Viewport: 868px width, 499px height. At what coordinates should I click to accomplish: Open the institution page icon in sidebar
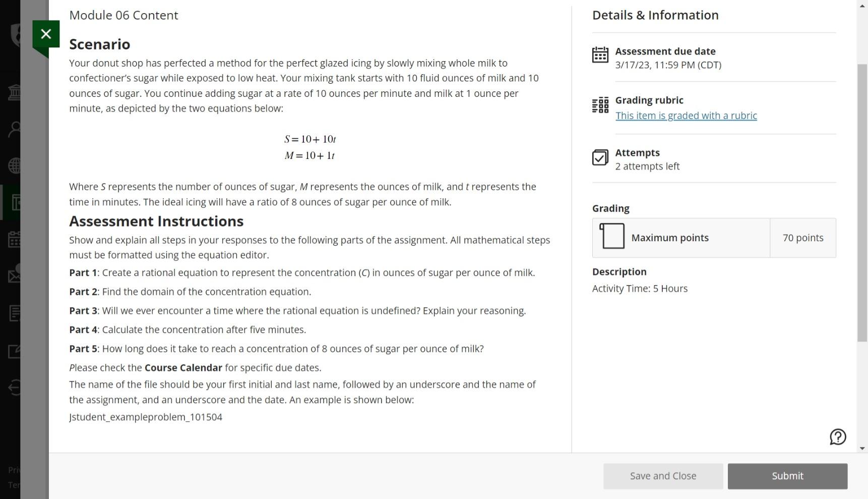15,92
